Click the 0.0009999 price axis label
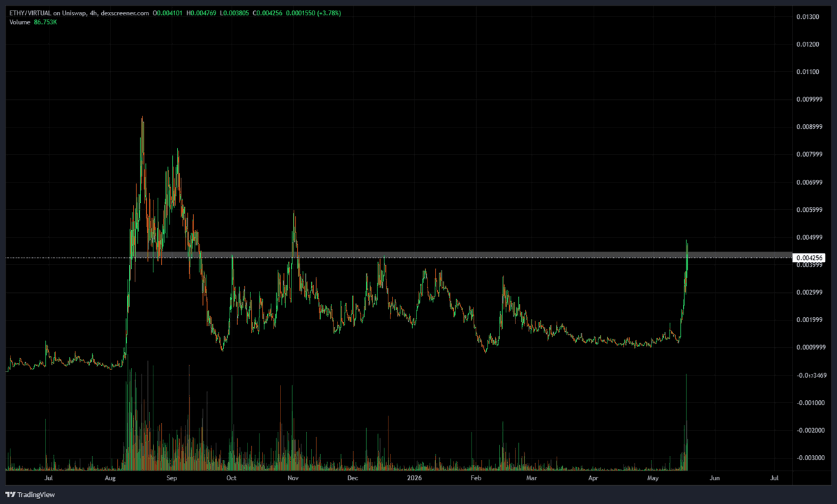This screenshot has height=504, width=837. pos(811,347)
